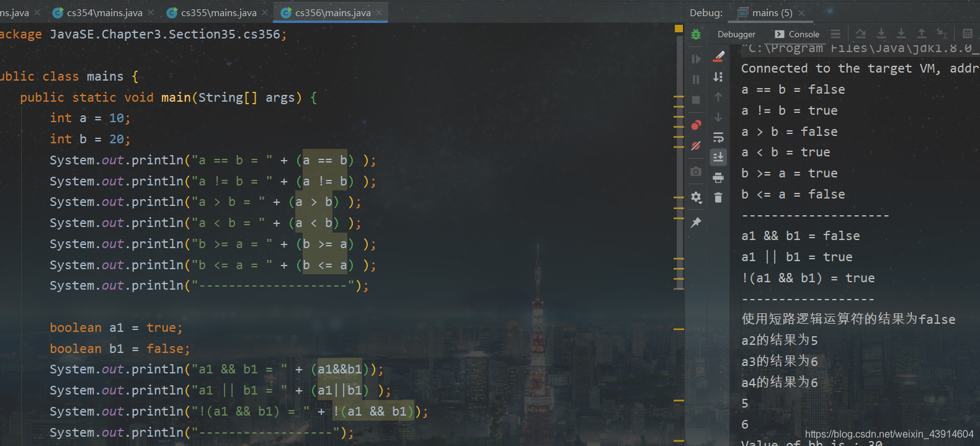Viewport: 980px width, 446px height.
Task: Click the Pin Tab pushpin icon
Action: (696, 222)
